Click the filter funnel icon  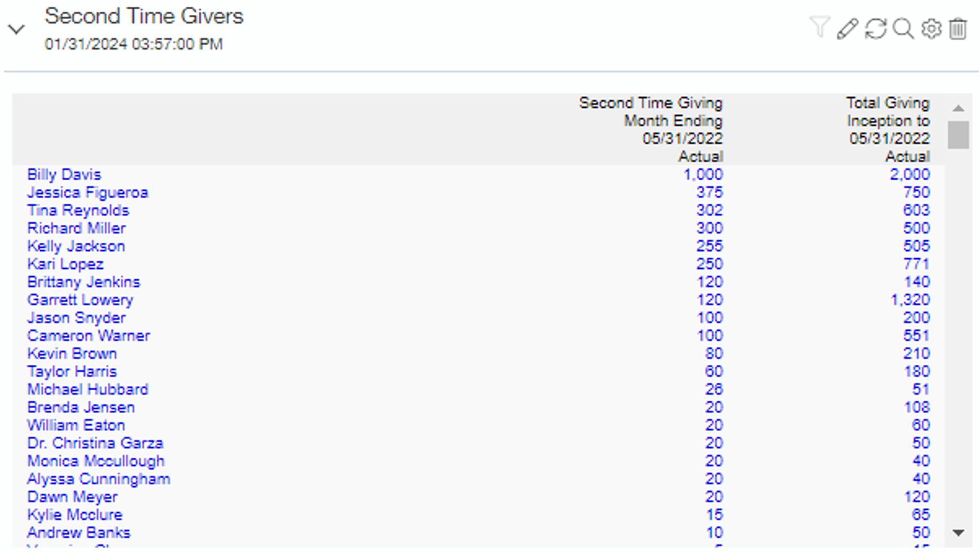tap(819, 28)
